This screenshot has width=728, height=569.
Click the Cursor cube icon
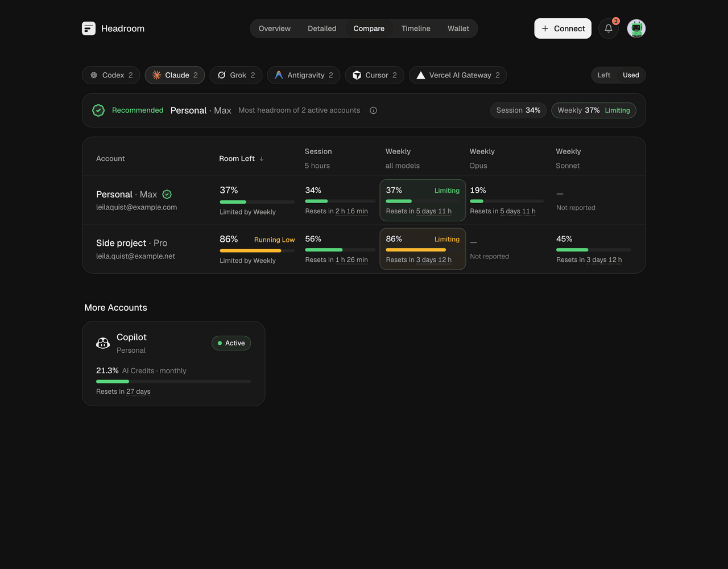point(357,75)
